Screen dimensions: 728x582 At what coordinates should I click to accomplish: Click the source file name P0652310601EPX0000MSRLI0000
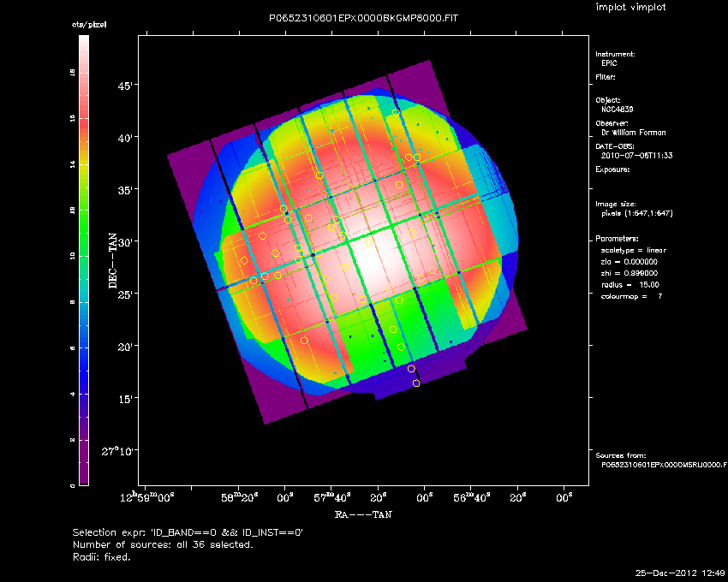(664, 465)
